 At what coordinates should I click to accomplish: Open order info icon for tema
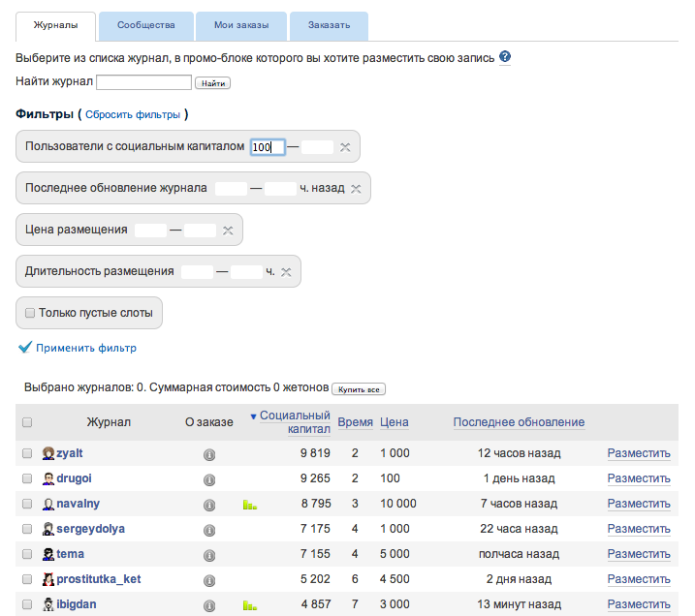pos(209,554)
